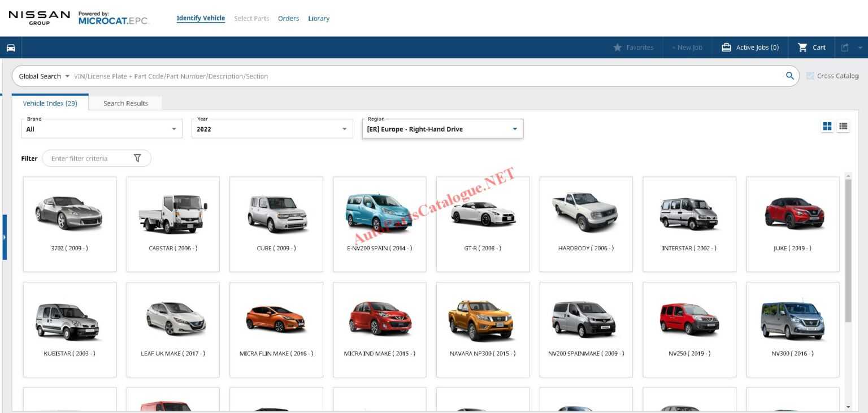868x413 pixels.
Task: Select the 370Z vehicle card
Action: coord(70,224)
